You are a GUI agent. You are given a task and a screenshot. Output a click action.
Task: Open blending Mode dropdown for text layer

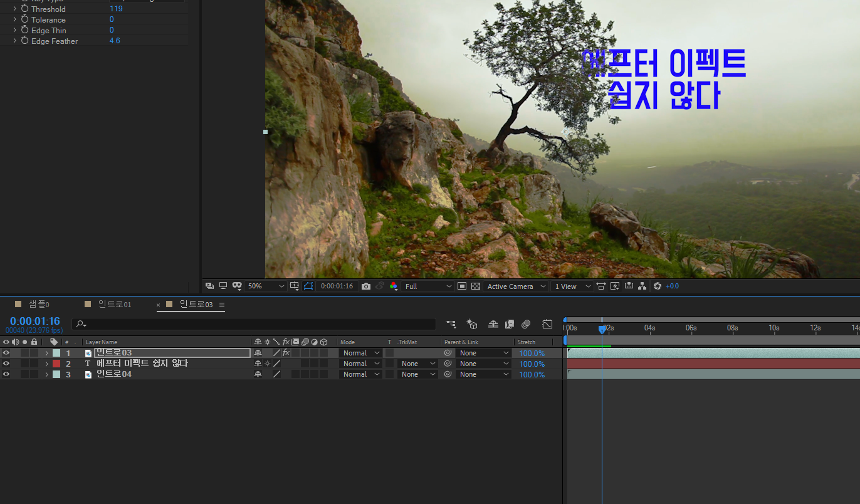pyautogui.click(x=360, y=364)
